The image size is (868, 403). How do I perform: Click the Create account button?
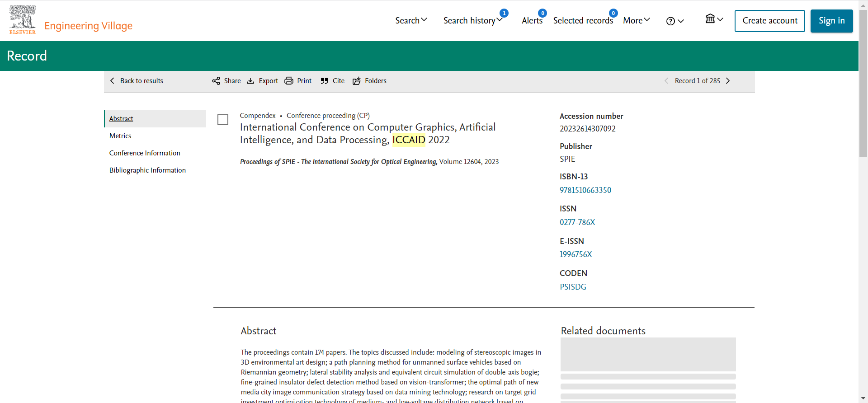(770, 21)
